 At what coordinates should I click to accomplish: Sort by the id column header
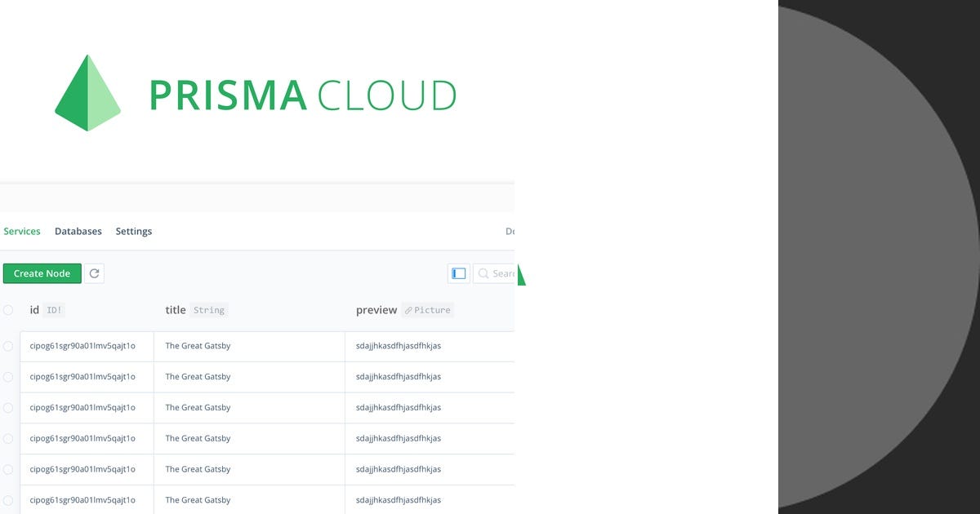34,310
